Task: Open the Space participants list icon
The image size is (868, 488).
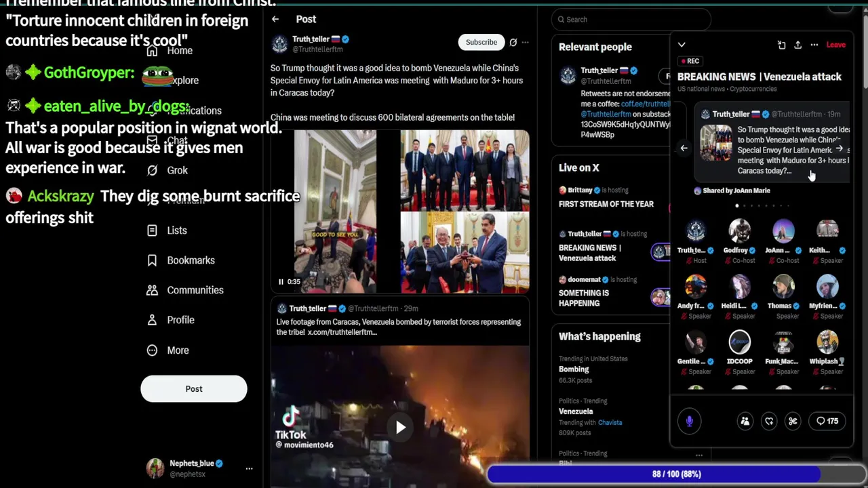Action: coord(745,421)
